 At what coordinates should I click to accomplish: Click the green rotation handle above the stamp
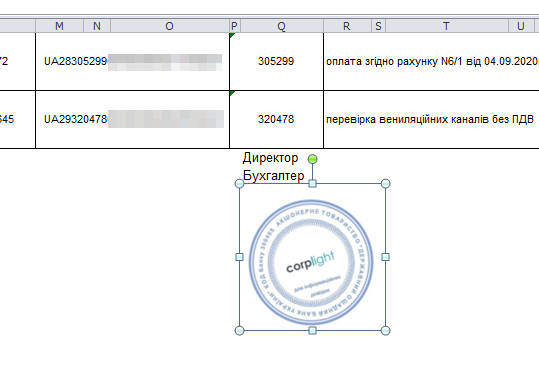point(312,159)
